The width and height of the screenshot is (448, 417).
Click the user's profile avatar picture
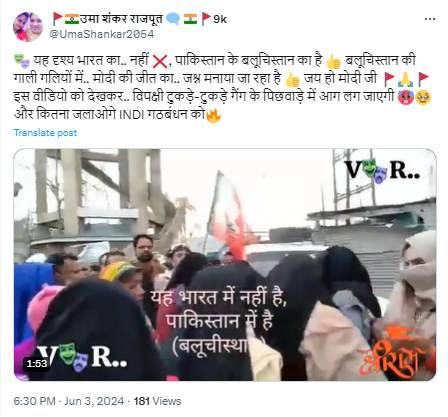coord(28,27)
